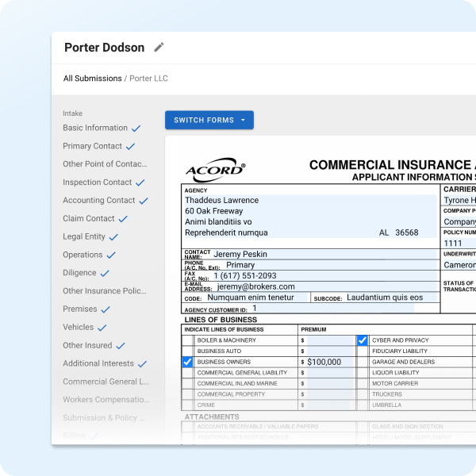Go to All Submissions breadcrumb link

pos(92,79)
